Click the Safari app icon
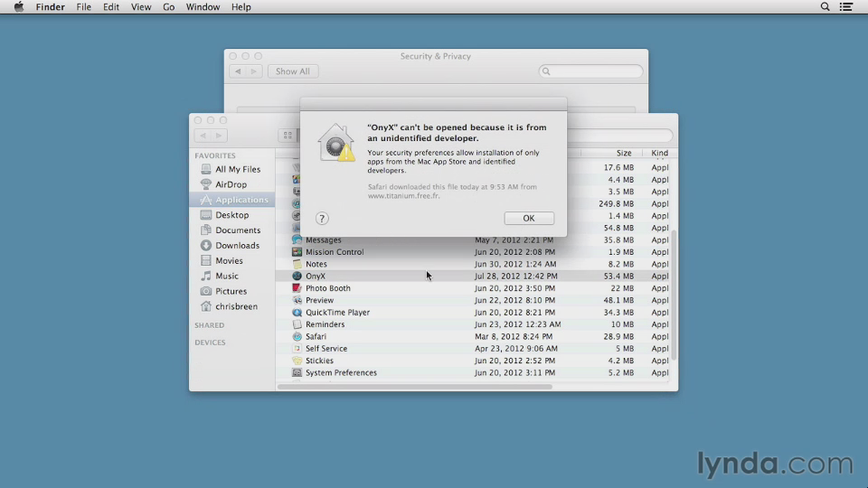 point(297,336)
